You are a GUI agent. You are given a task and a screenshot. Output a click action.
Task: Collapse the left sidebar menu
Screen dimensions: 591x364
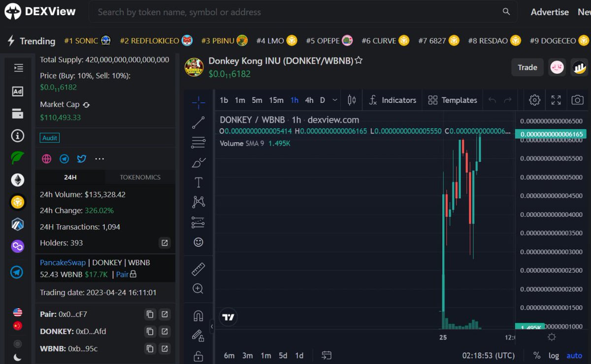pos(18,68)
